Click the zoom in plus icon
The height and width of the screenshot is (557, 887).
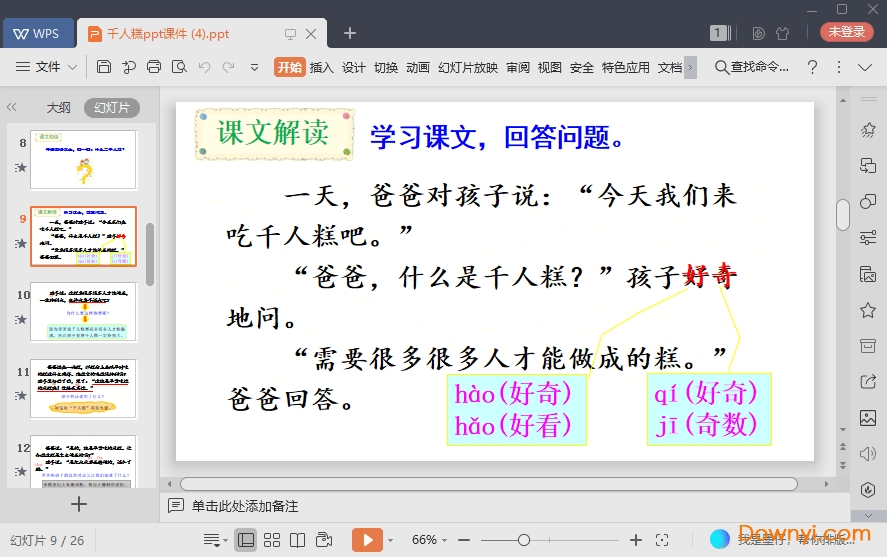click(x=636, y=540)
